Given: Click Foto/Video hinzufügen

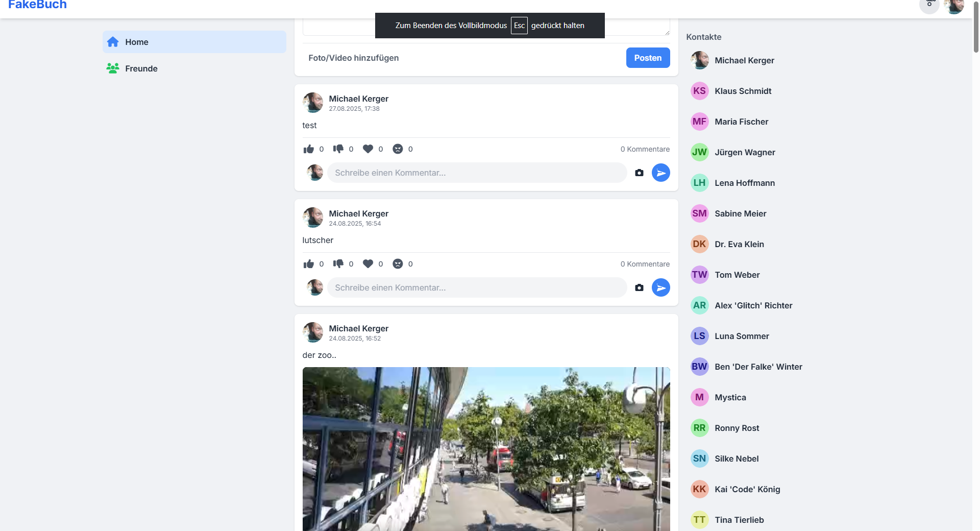Looking at the screenshot, I should tap(353, 58).
